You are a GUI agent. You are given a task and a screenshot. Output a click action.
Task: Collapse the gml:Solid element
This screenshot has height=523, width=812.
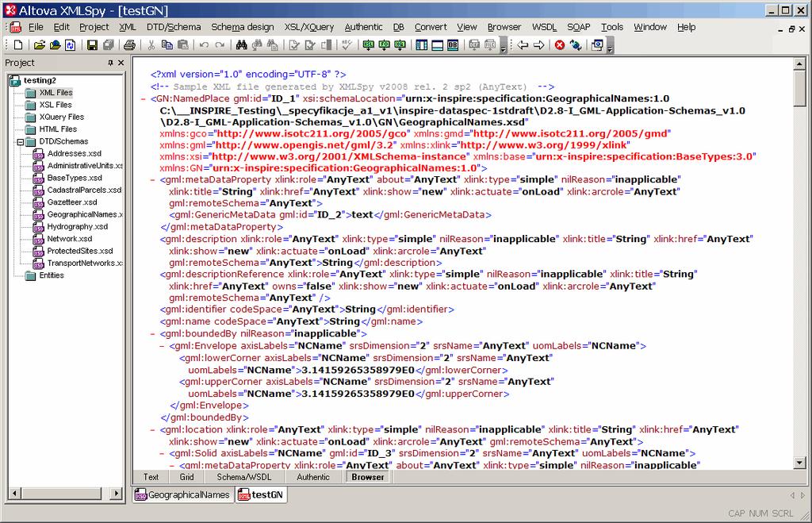pyautogui.click(x=162, y=453)
